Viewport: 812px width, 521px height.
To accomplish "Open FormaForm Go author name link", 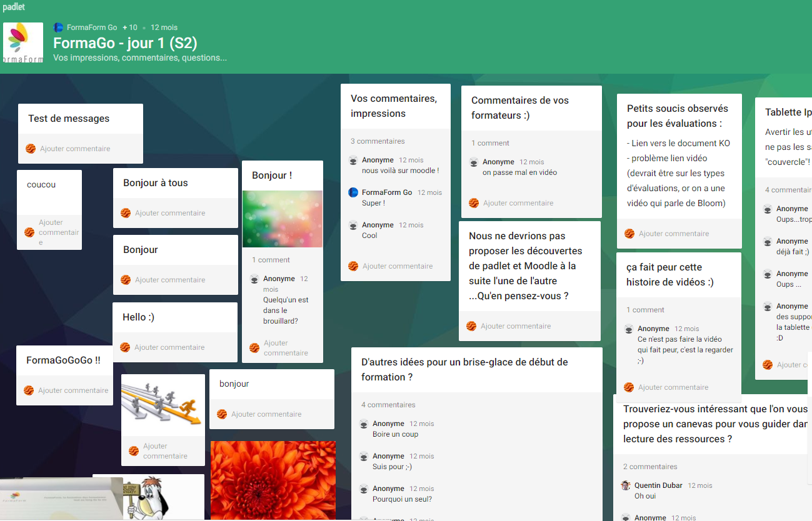I will [92, 27].
